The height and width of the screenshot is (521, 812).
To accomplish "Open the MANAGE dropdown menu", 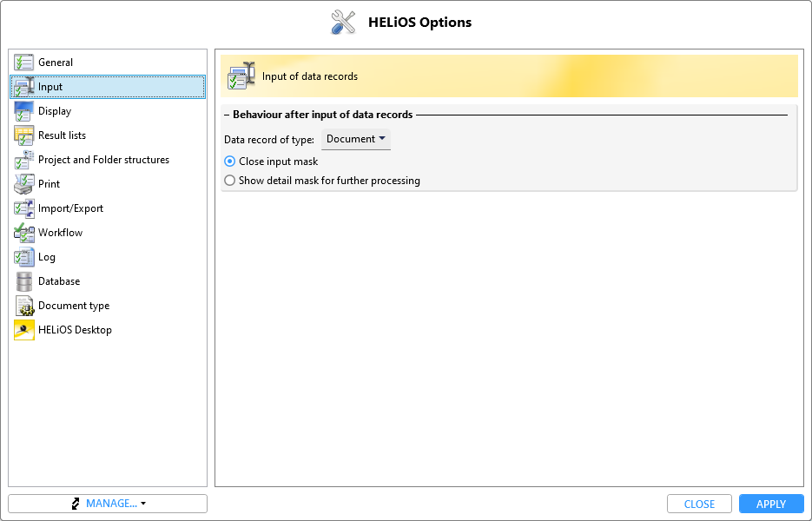I will pos(108,504).
